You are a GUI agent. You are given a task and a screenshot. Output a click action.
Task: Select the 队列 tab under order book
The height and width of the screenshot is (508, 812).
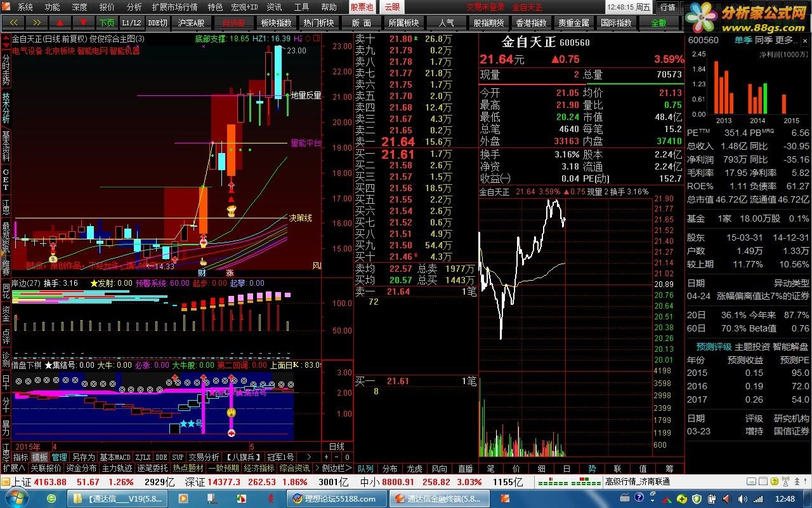click(365, 469)
